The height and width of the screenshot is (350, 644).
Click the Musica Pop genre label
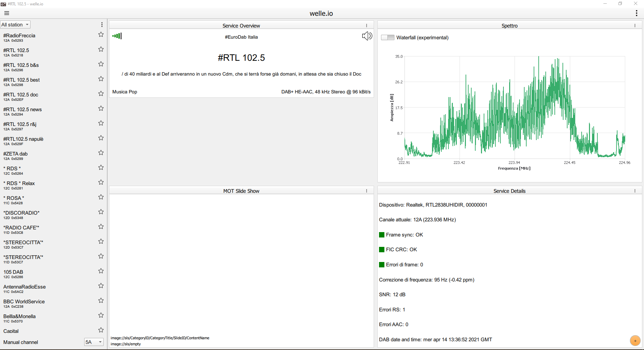(x=125, y=92)
